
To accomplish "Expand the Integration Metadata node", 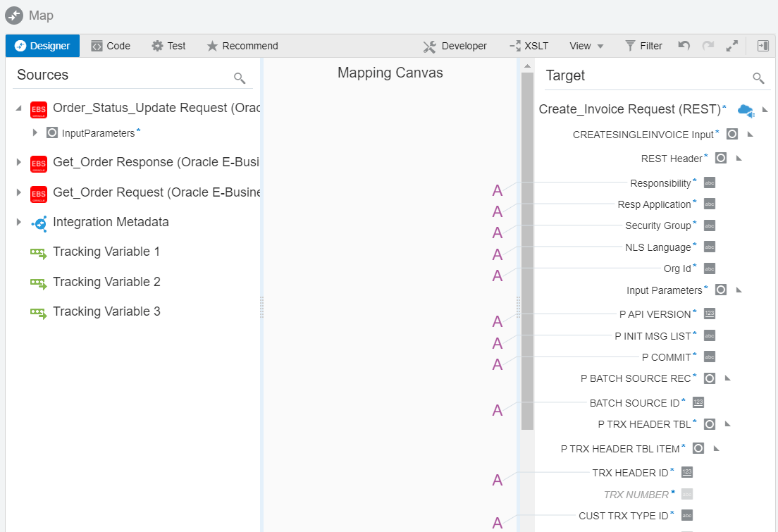I will [19, 222].
